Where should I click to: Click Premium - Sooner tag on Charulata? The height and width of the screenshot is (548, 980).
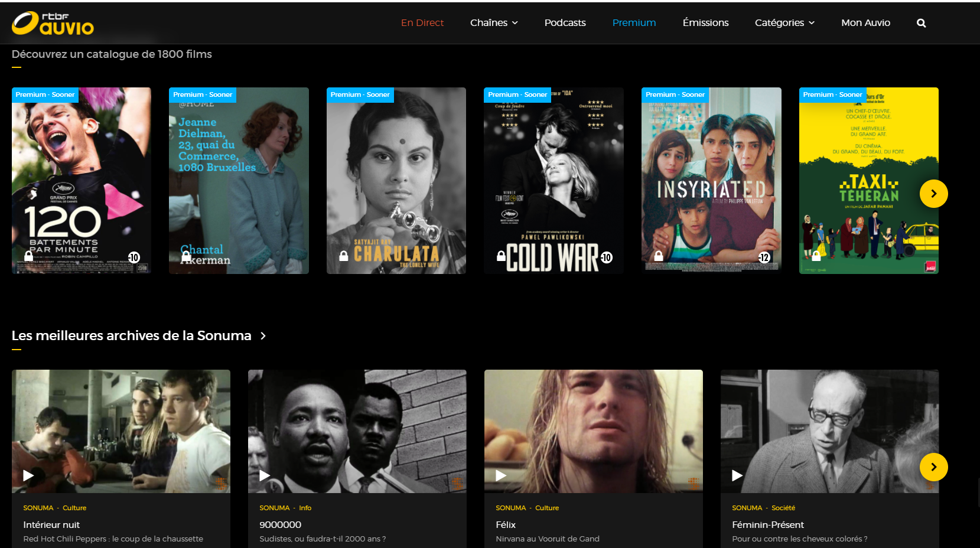[x=360, y=95]
